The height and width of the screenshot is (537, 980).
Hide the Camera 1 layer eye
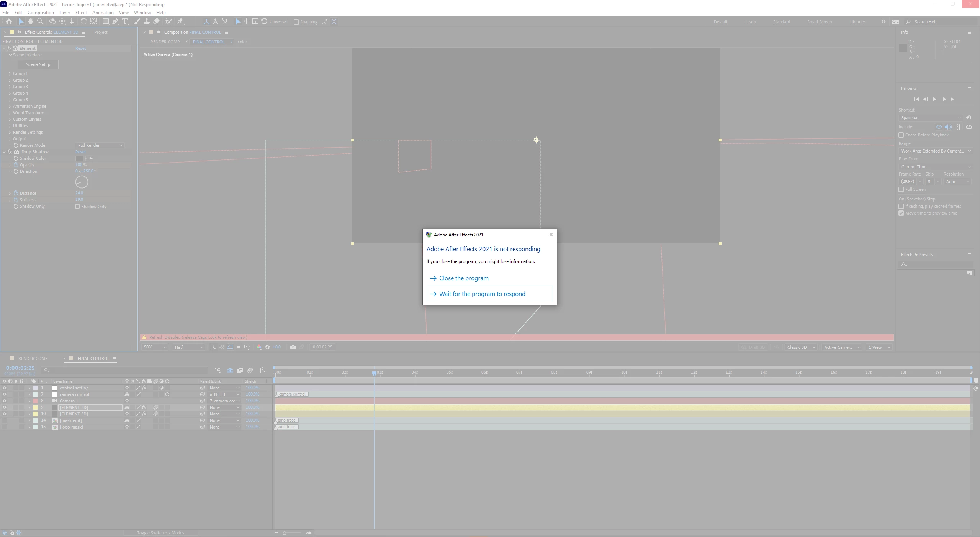tap(4, 401)
